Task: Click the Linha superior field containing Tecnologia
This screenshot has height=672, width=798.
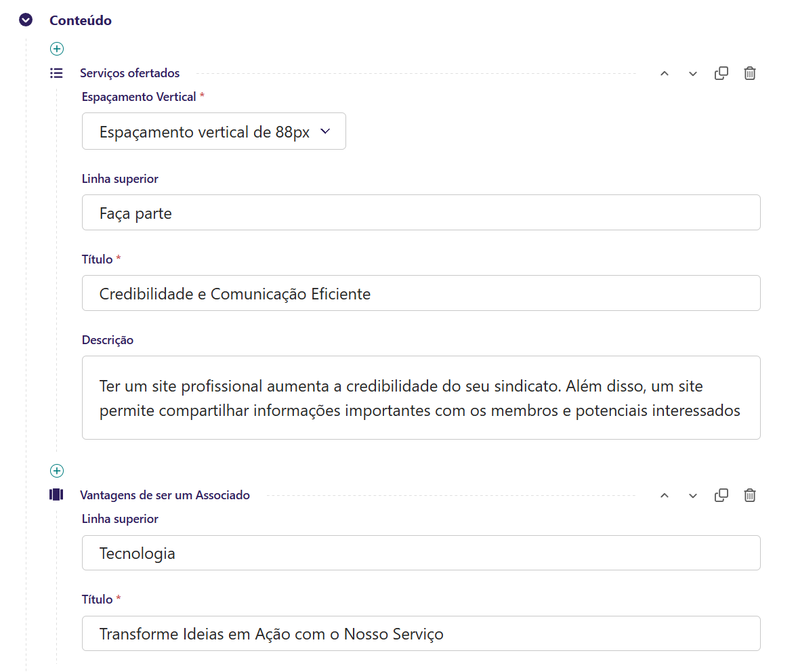Action: (421, 553)
